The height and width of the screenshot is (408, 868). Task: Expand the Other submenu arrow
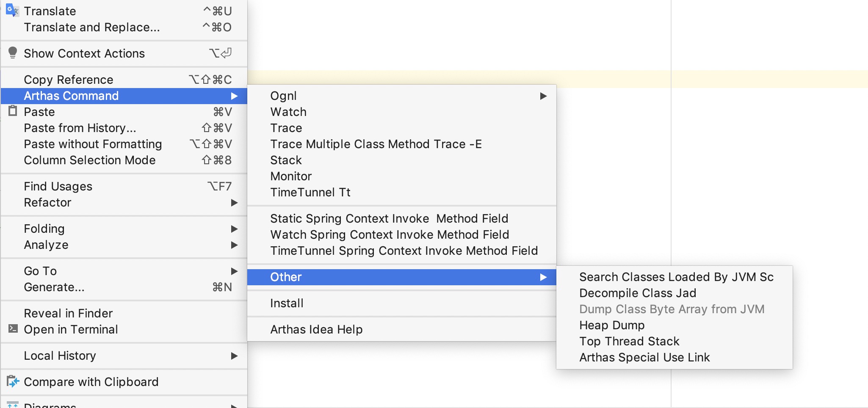(x=543, y=277)
